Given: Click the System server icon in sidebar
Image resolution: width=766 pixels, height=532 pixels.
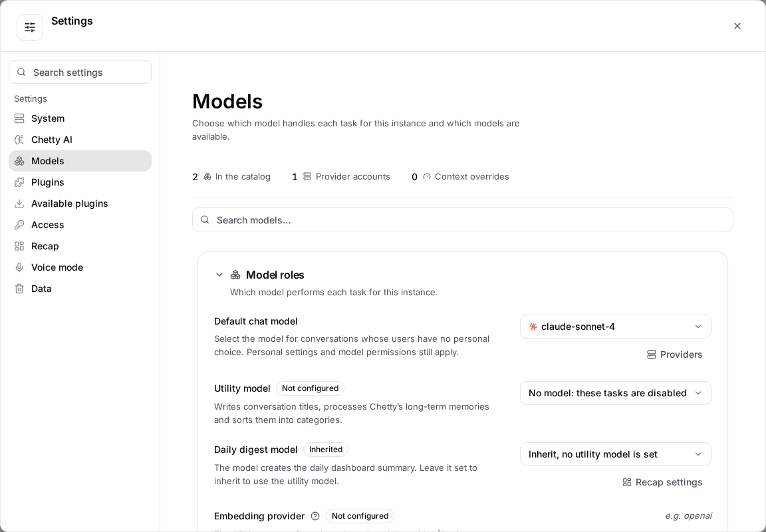Looking at the screenshot, I should (x=19, y=119).
